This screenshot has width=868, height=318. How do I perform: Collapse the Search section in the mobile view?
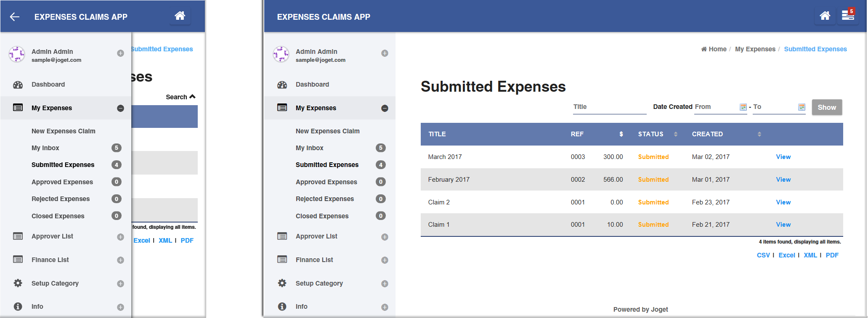click(x=181, y=97)
